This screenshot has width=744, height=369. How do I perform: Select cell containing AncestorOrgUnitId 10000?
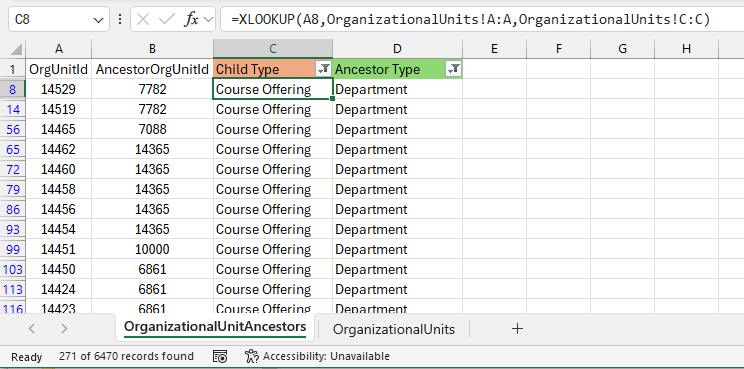152,249
